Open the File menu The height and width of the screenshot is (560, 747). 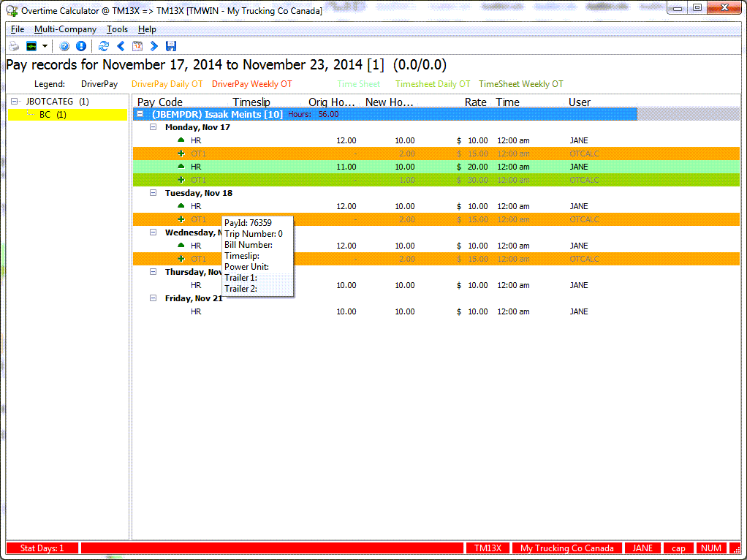point(18,29)
